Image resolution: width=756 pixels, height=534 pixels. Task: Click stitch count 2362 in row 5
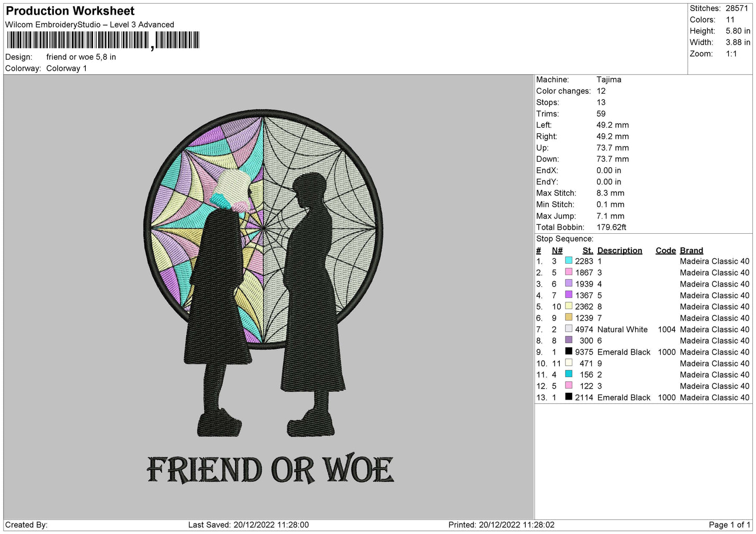pos(584,306)
